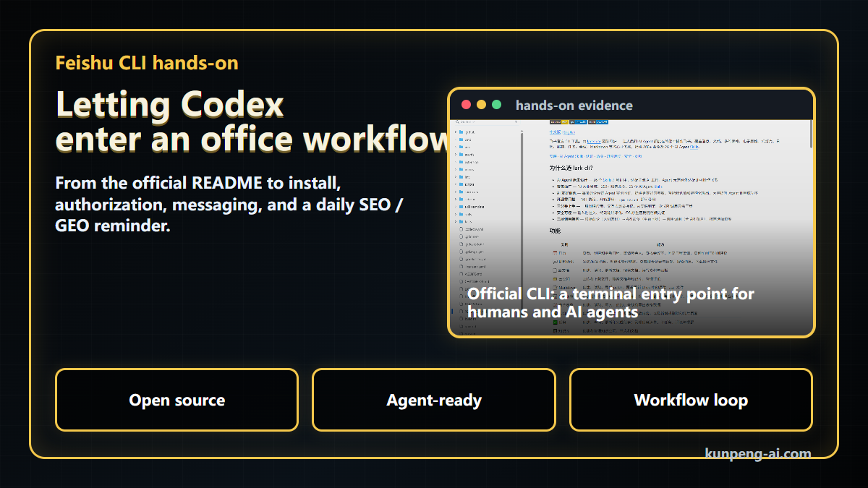Click the red close dot in evidence window
868x488 pixels.
(x=466, y=105)
